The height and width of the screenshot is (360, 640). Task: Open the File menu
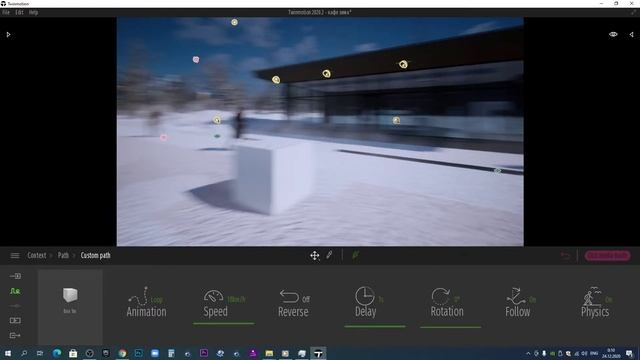pos(6,12)
